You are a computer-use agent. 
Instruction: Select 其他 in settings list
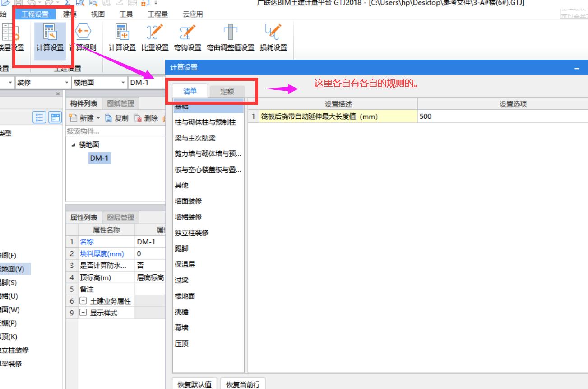coord(208,185)
